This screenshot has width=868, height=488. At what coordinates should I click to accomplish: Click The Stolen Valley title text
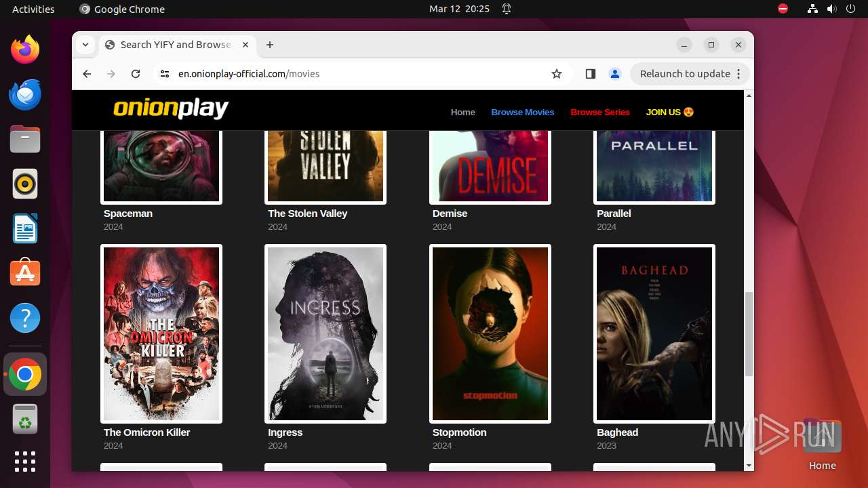click(307, 213)
